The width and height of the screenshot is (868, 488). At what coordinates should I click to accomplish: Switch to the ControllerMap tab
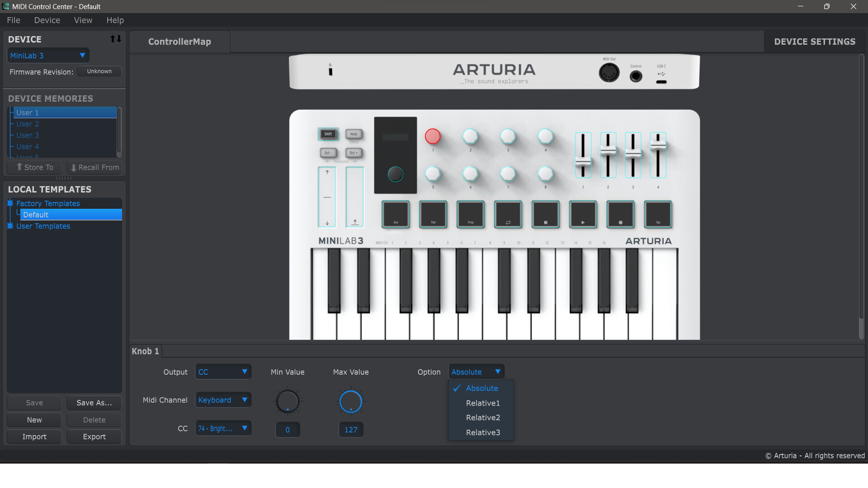pyautogui.click(x=179, y=42)
